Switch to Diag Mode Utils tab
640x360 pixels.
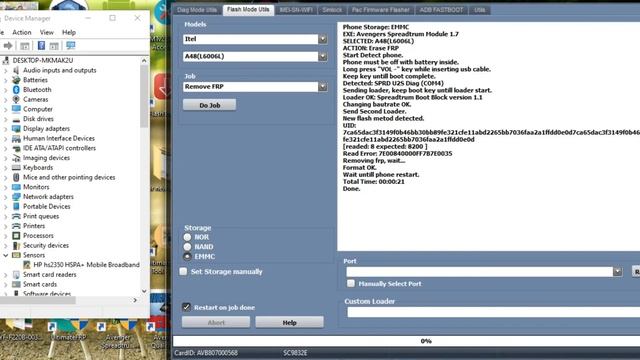(197, 10)
